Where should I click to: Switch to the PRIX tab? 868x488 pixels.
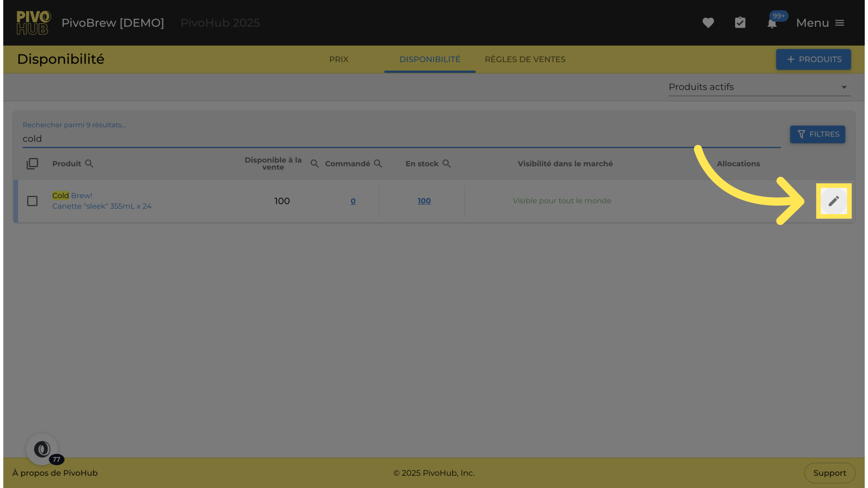pyautogui.click(x=339, y=59)
